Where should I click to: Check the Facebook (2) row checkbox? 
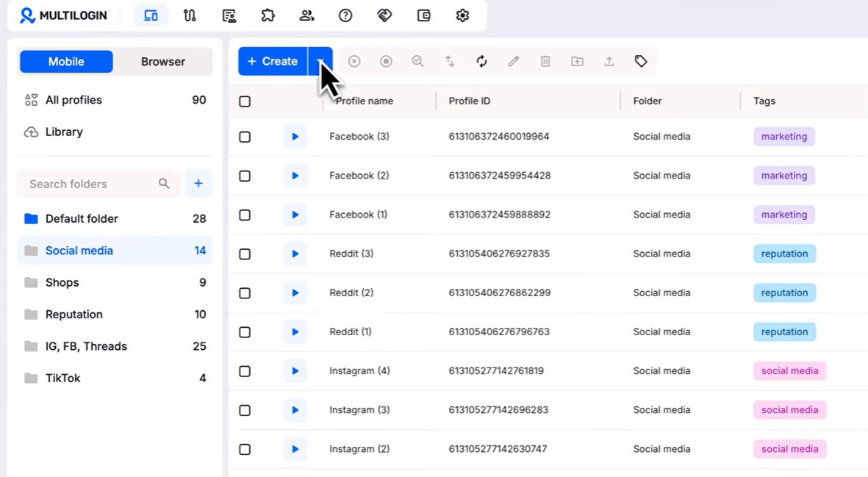(245, 176)
